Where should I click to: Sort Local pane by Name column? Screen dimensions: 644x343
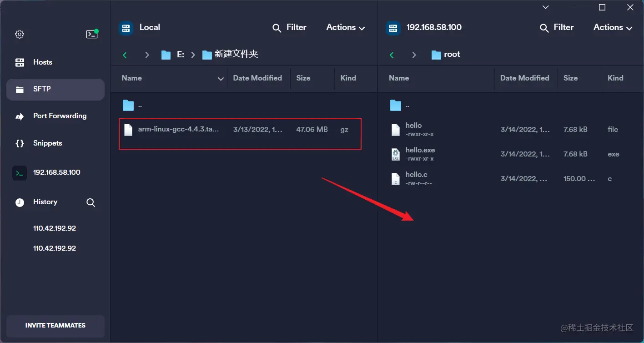click(132, 78)
